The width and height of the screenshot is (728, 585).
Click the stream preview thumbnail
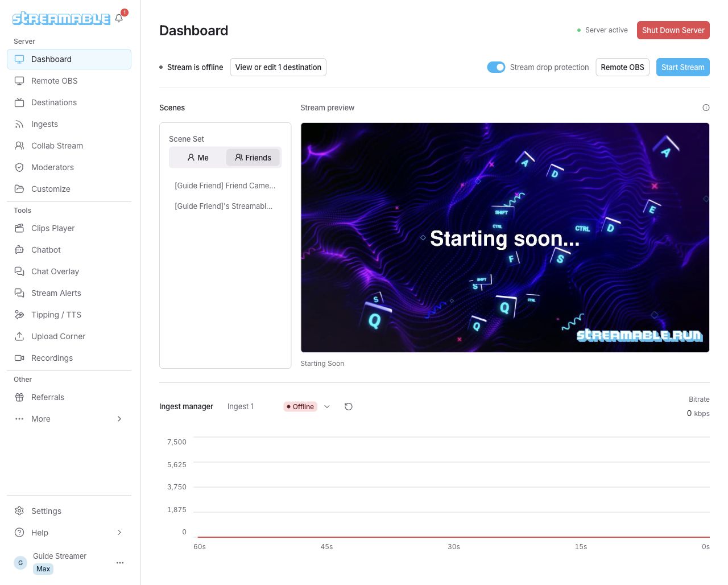(x=505, y=238)
